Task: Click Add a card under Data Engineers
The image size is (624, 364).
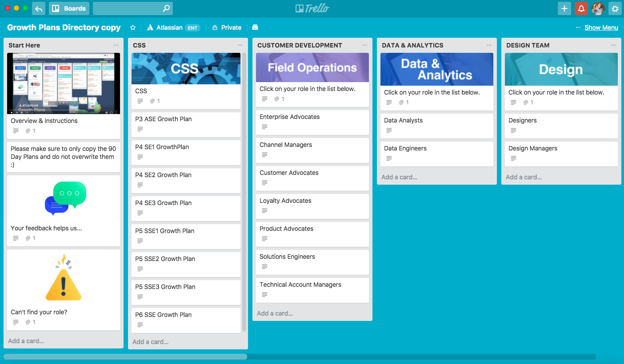Action: pos(398,177)
